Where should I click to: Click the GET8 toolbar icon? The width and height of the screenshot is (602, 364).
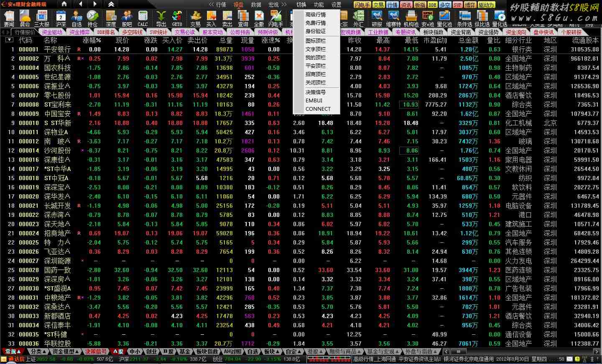[x=177, y=19]
